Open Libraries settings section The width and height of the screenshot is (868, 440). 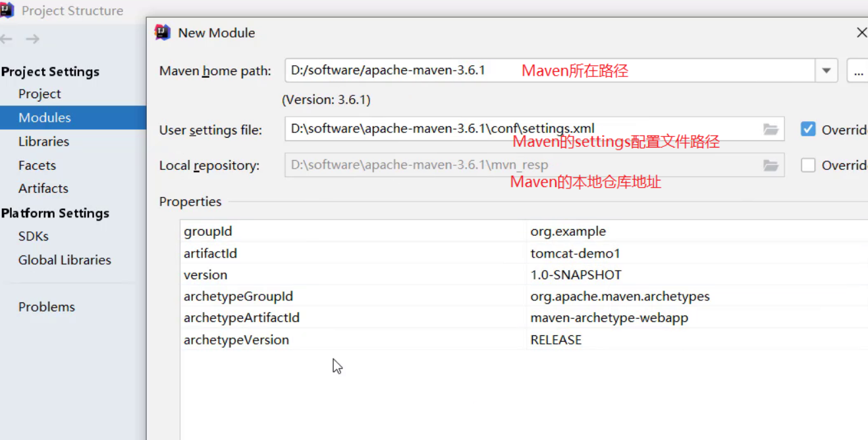tap(43, 142)
